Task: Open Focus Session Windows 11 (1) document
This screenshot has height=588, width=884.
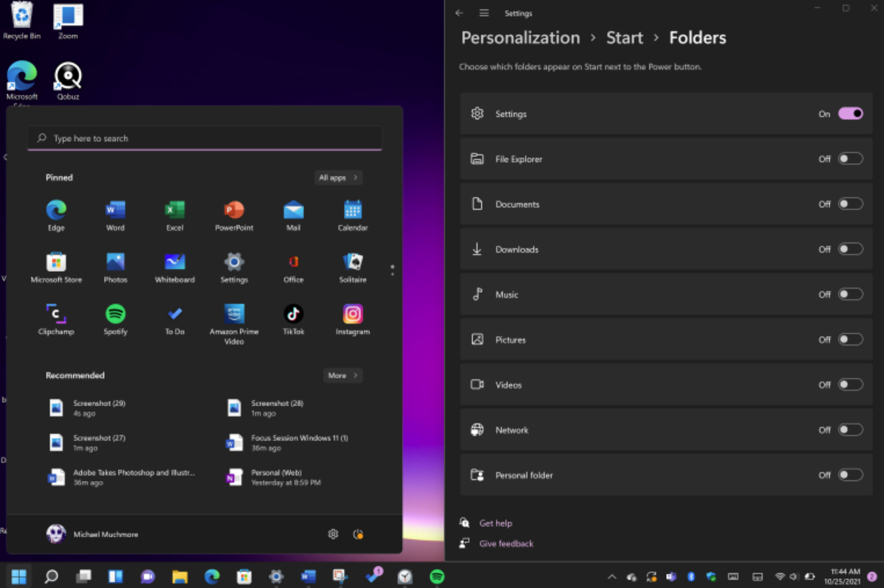Action: tap(289, 443)
